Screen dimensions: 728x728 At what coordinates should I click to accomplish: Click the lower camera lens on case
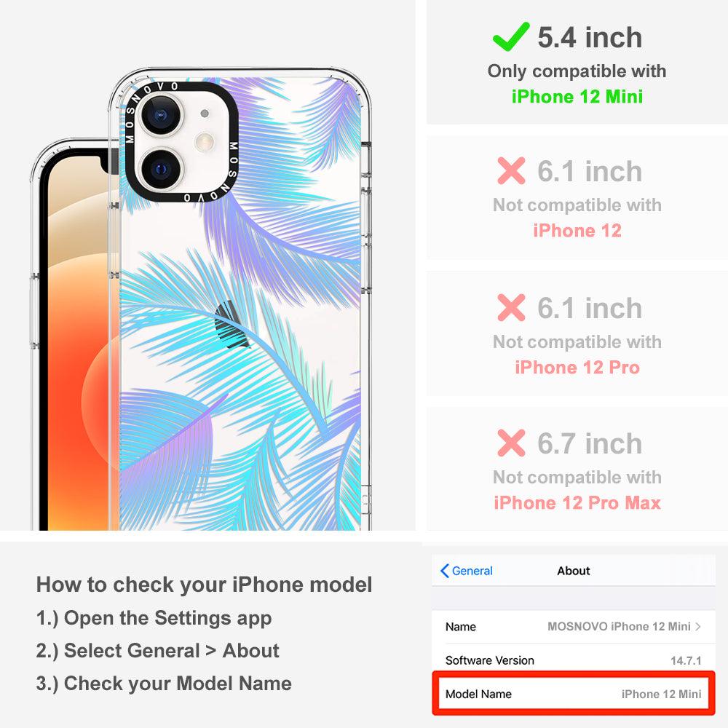161,169
